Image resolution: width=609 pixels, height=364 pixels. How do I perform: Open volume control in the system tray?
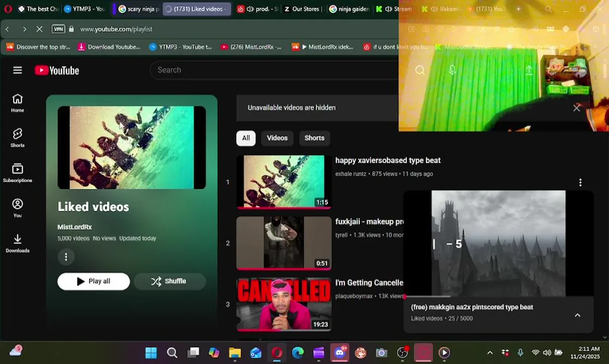[547, 352]
